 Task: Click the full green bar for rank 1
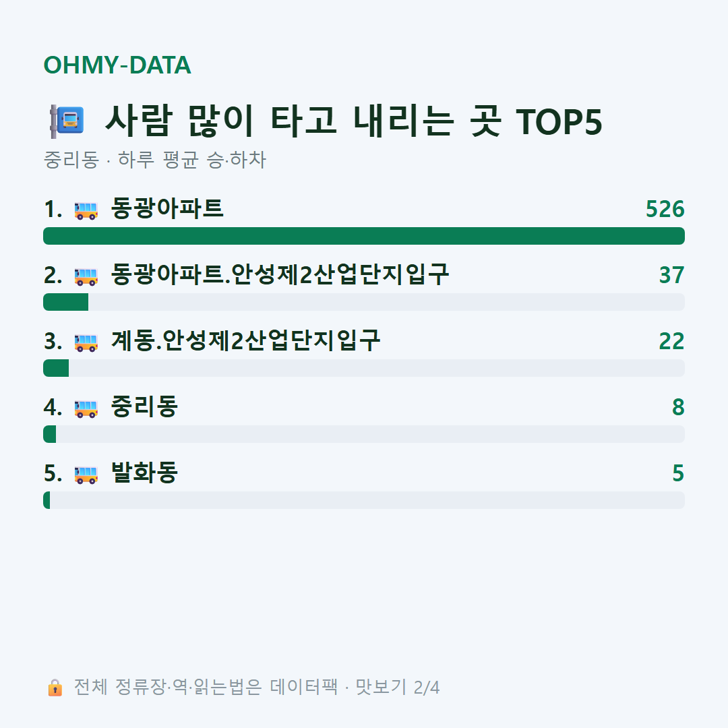[x=364, y=236]
